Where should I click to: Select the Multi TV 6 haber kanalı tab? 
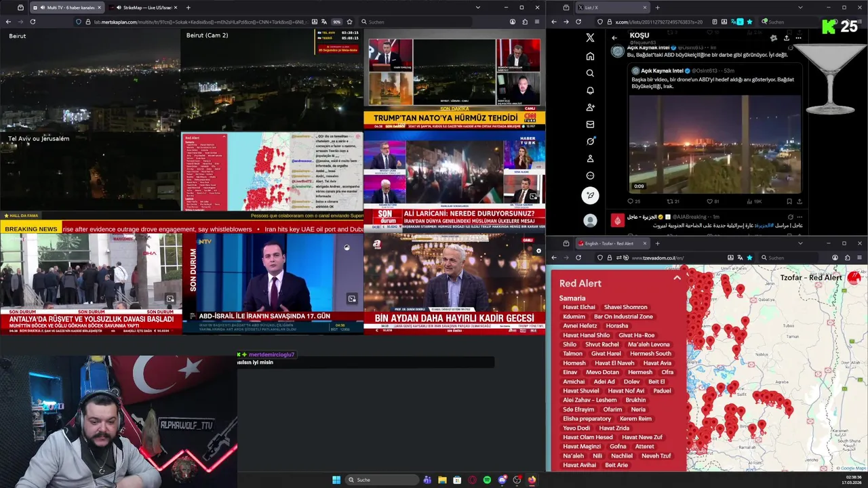pyautogui.click(x=66, y=7)
